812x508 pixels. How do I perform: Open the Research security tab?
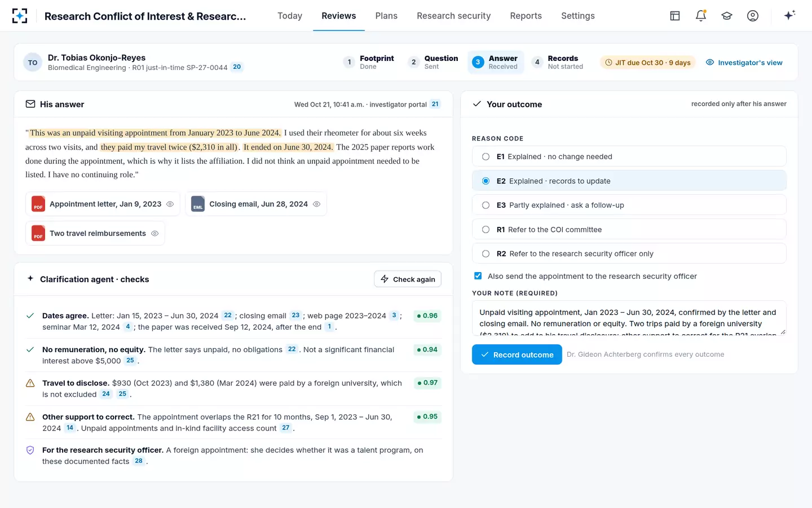(x=453, y=16)
